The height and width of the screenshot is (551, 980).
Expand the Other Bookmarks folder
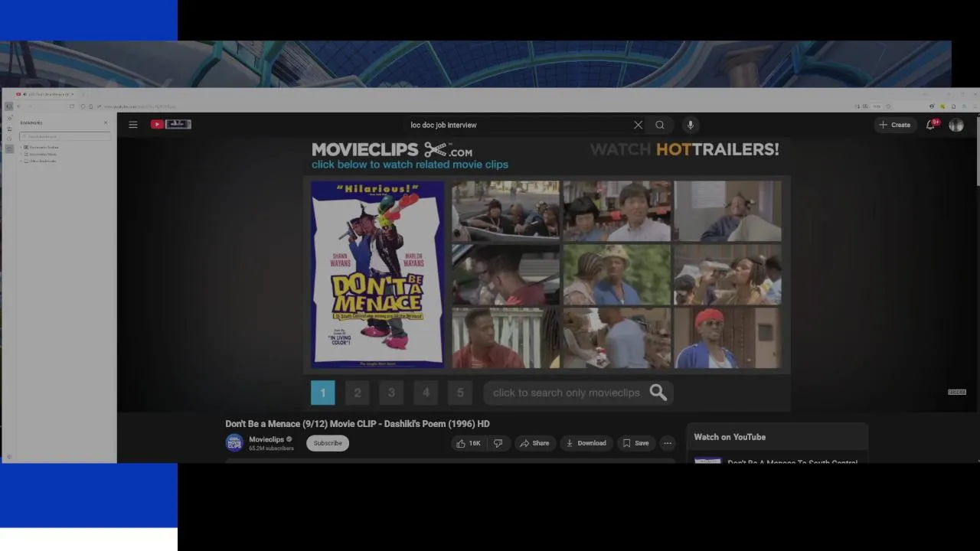coord(21,161)
